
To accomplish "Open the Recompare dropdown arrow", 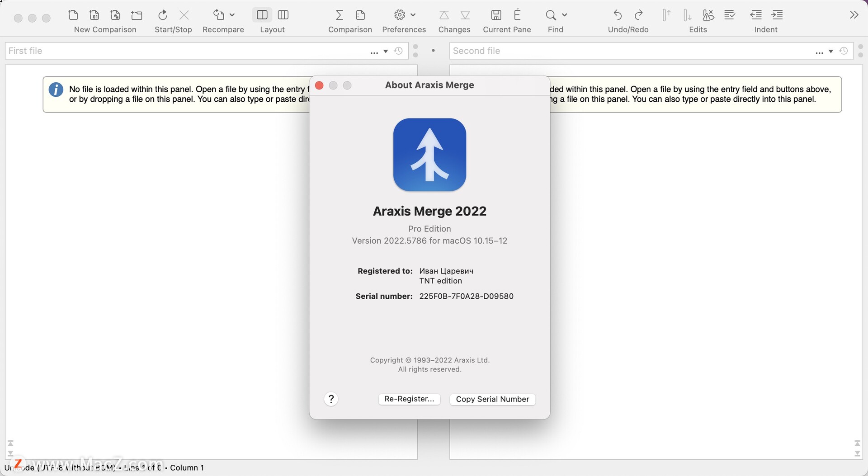I will [x=232, y=15].
